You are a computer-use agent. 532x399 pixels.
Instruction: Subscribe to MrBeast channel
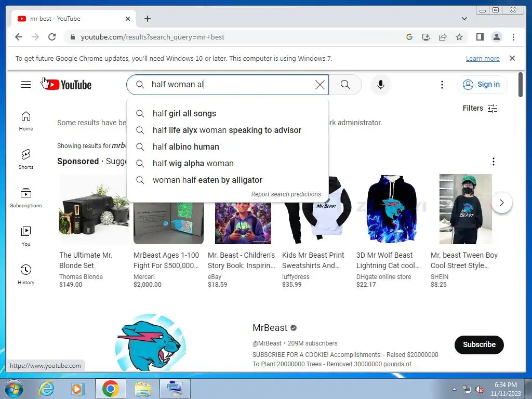pos(479,345)
